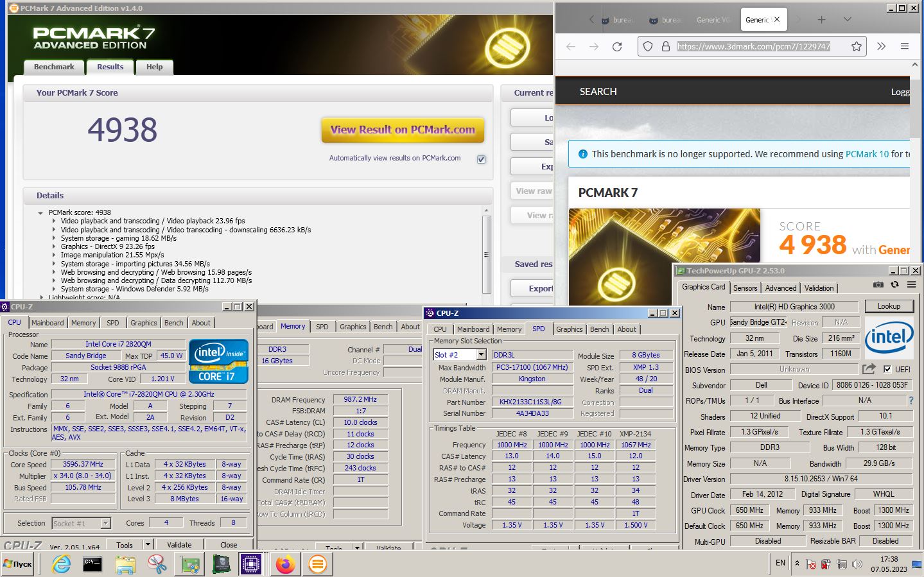Close the active Generic browser tab
Viewport: 924px width, 577px height.
click(x=777, y=20)
